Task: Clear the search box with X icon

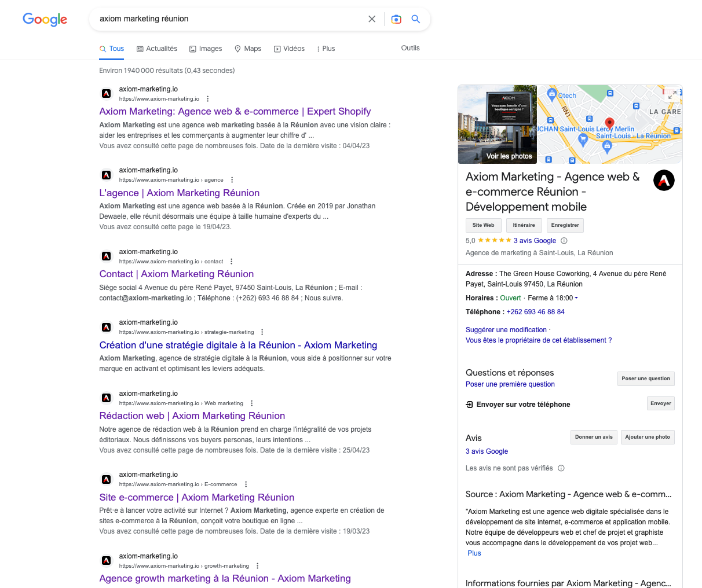Action: 372,19
